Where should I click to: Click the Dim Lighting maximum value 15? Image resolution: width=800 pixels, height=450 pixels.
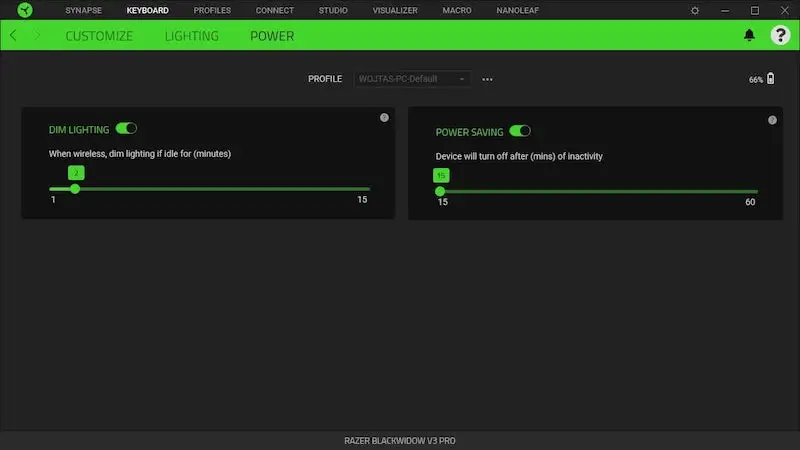coord(362,199)
